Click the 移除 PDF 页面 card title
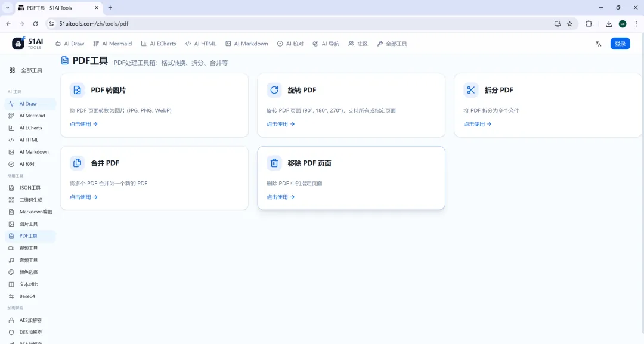The height and width of the screenshot is (344, 644). [309, 163]
